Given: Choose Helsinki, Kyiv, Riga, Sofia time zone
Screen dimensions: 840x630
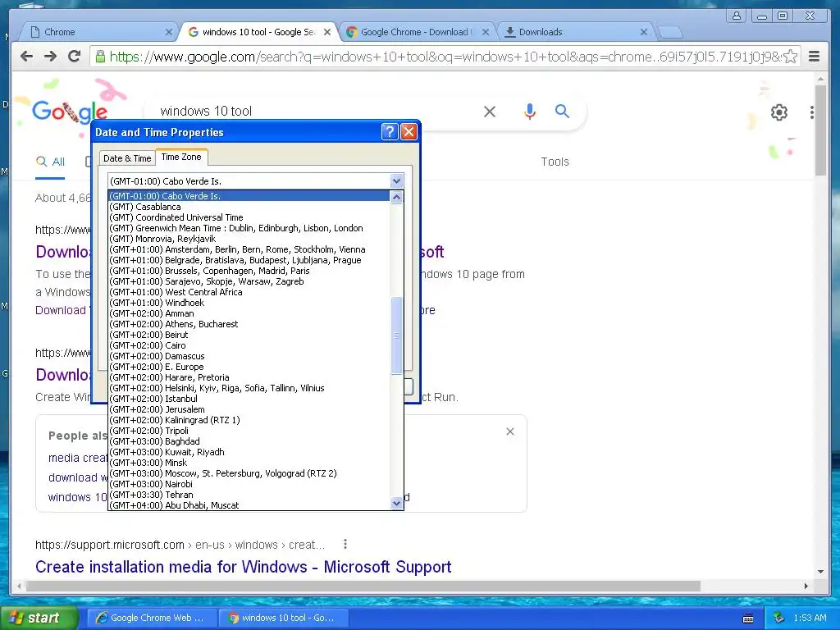Looking at the screenshot, I should tap(249, 388).
